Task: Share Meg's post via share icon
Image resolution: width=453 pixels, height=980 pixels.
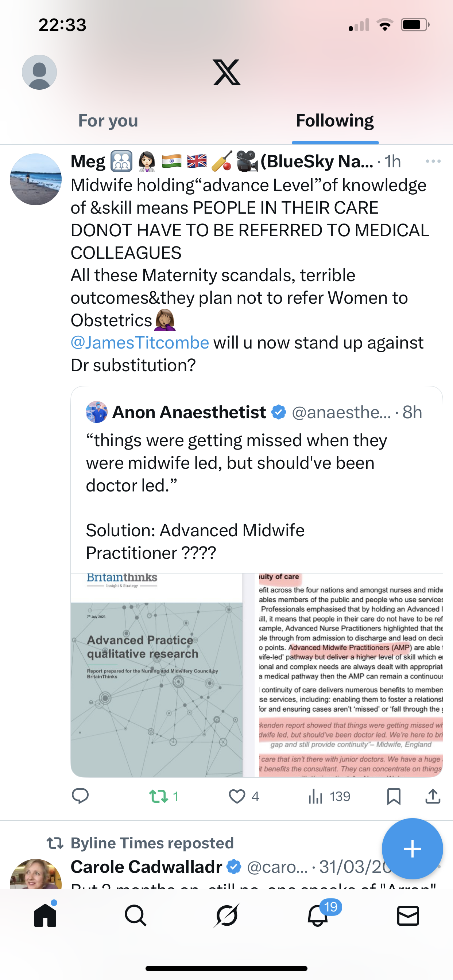Action: click(x=433, y=796)
